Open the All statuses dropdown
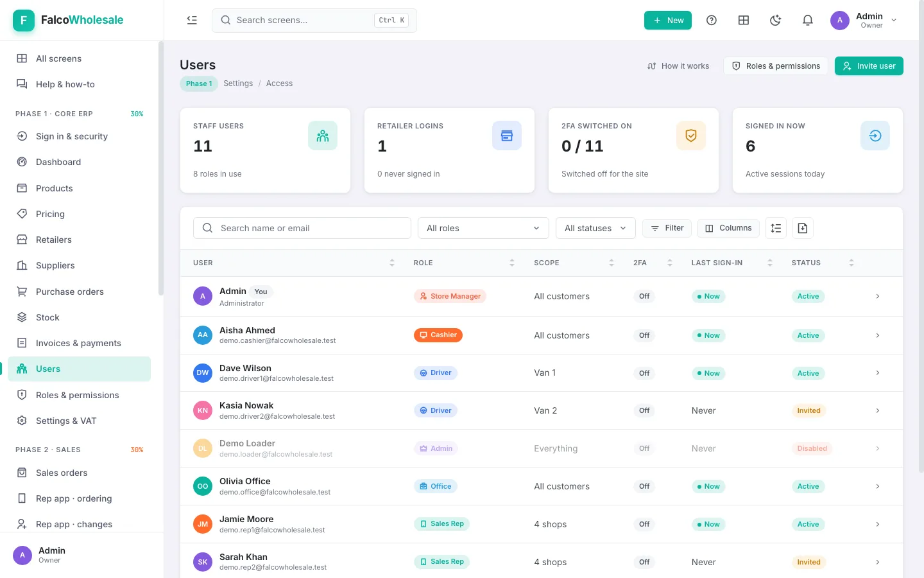 pyautogui.click(x=595, y=228)
